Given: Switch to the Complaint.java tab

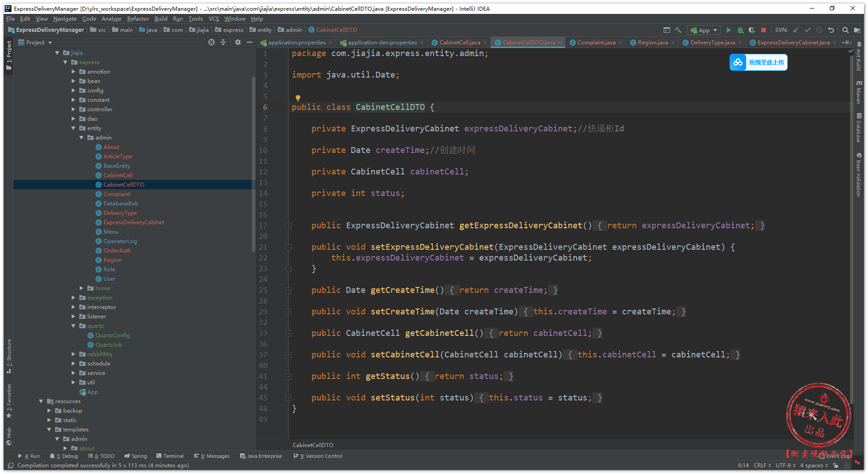Looking at the screenshot, I should [596, 43].
